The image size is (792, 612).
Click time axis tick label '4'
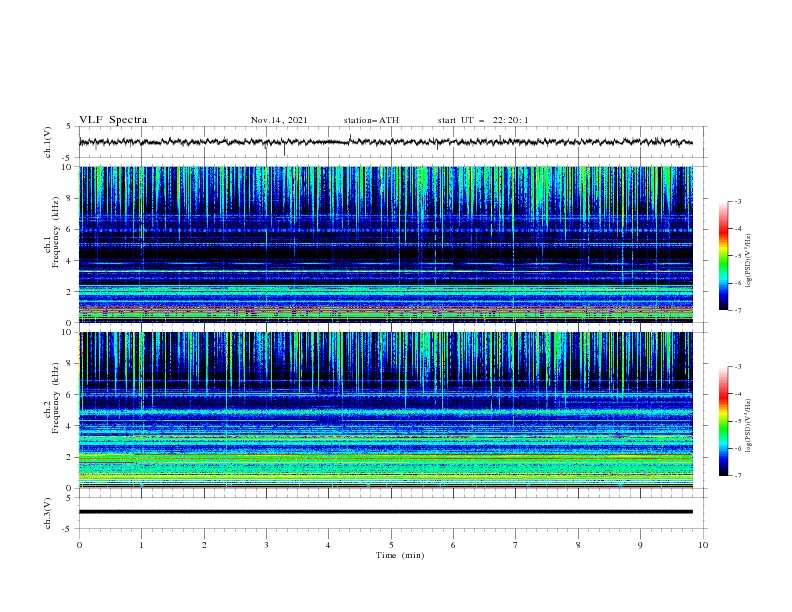(328, 545)
